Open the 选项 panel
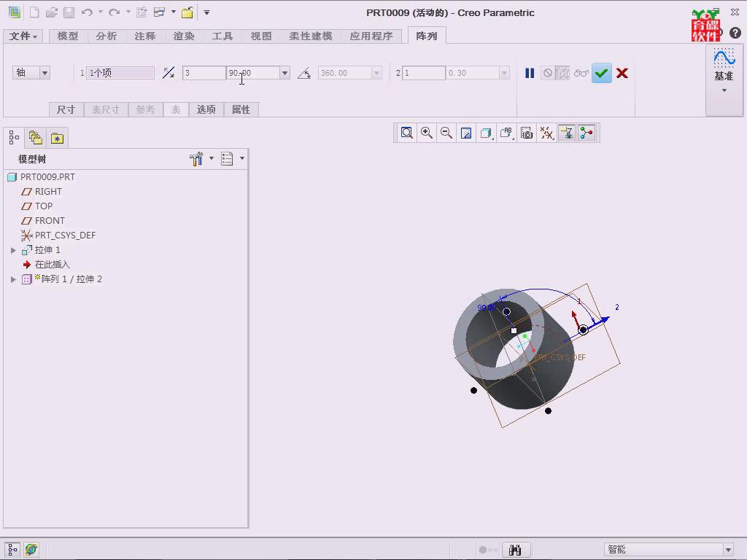This screenshot has width=747, height=560. point(206,109)
